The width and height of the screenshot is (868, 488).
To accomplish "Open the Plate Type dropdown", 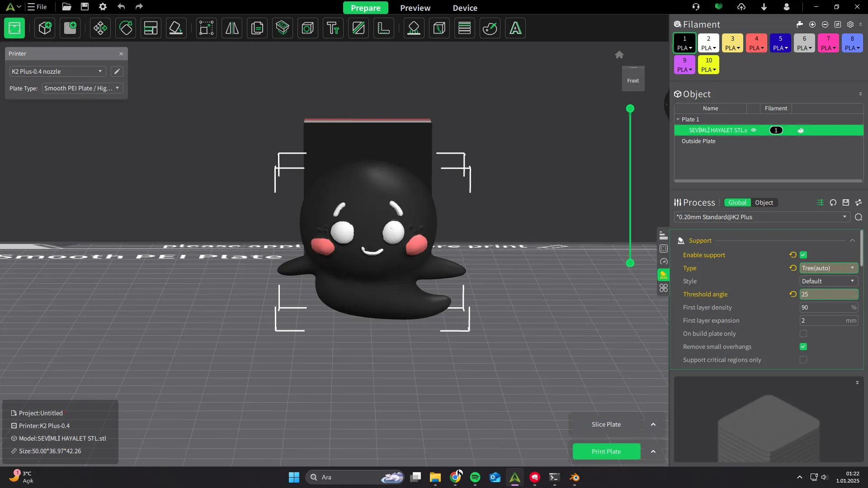I will 82,88.
